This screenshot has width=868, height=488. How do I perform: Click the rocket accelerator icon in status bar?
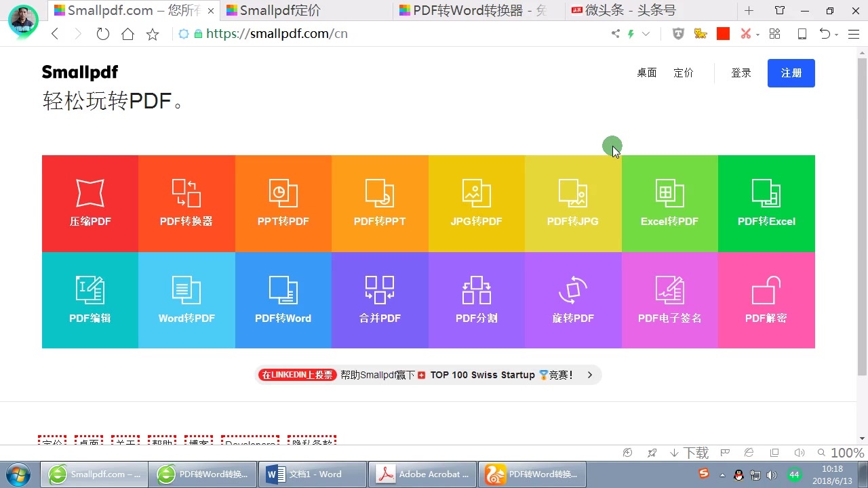[x=652, y=453]
